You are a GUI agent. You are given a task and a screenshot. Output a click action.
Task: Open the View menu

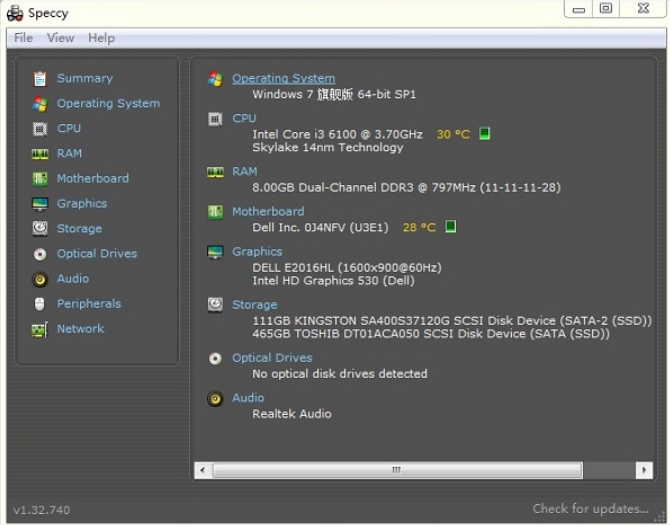click(x=60, y=38)
